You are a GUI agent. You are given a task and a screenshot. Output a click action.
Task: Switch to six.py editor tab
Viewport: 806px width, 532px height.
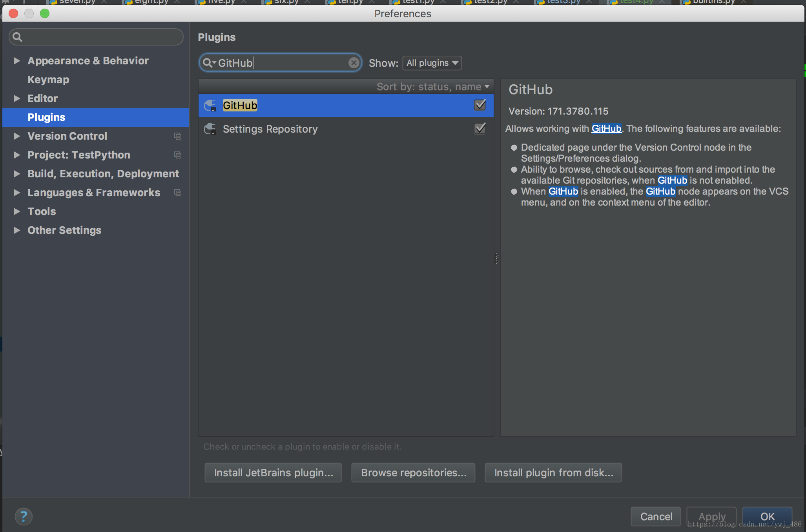tap(286, 2)
